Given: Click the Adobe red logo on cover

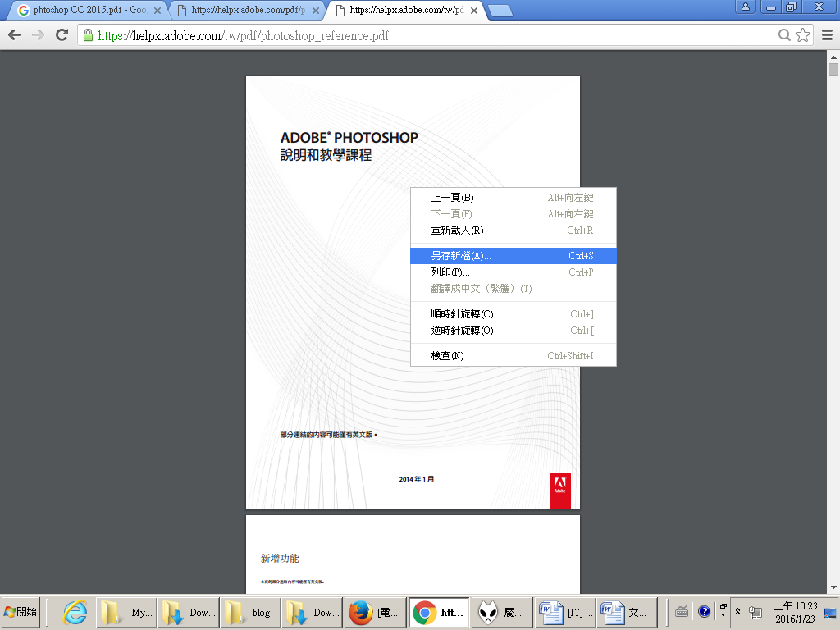Looking at the screenshot, I should point(559,491).
